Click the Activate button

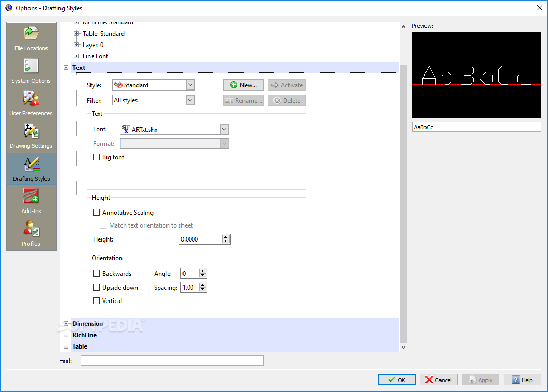coord(286,85)
